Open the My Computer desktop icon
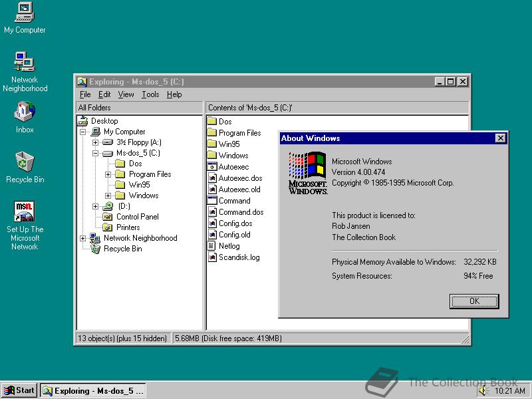The width and height of the screenshot is (532, 399). pos(25,12)
